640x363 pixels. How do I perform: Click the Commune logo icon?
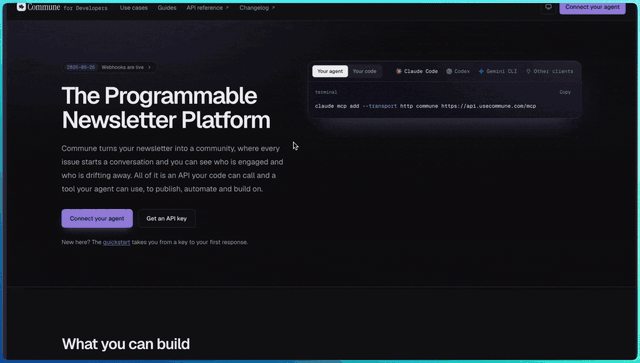click(x=21, y=7)
